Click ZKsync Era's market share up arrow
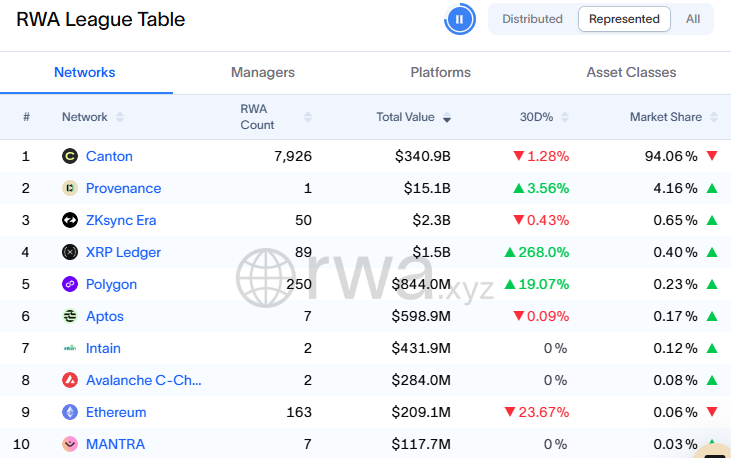The width and height of the screenshot is (731, 458). (x=712, y=220)
